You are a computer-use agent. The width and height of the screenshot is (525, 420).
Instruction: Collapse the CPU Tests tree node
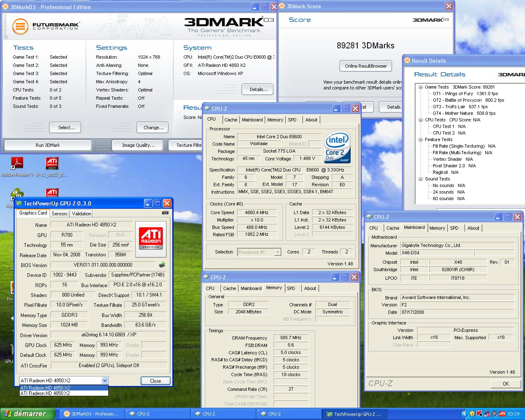pos(421,120)
